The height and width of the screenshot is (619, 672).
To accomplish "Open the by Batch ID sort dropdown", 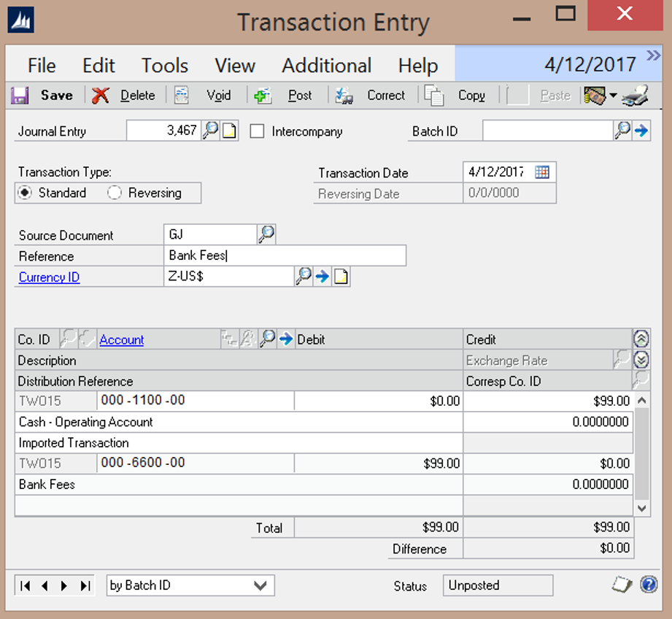I will tap(260, 585).
